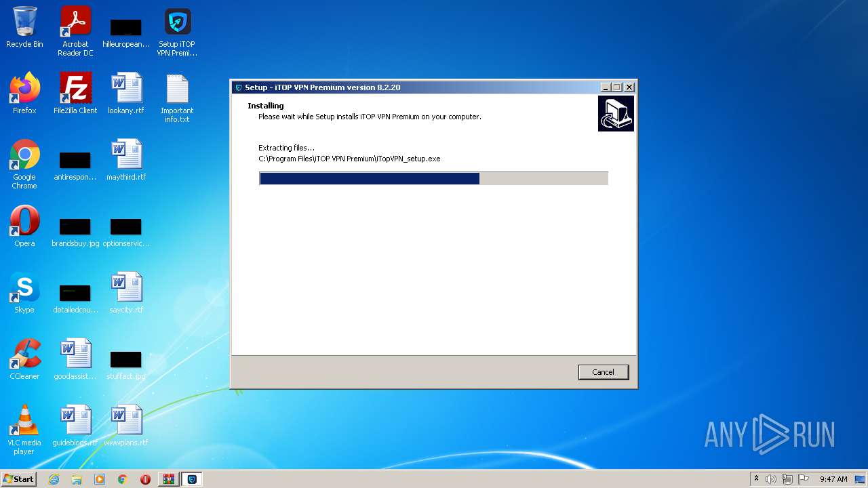Click the 9:47 AM taskbar clock
868x488 pixels.
[833, 479]
